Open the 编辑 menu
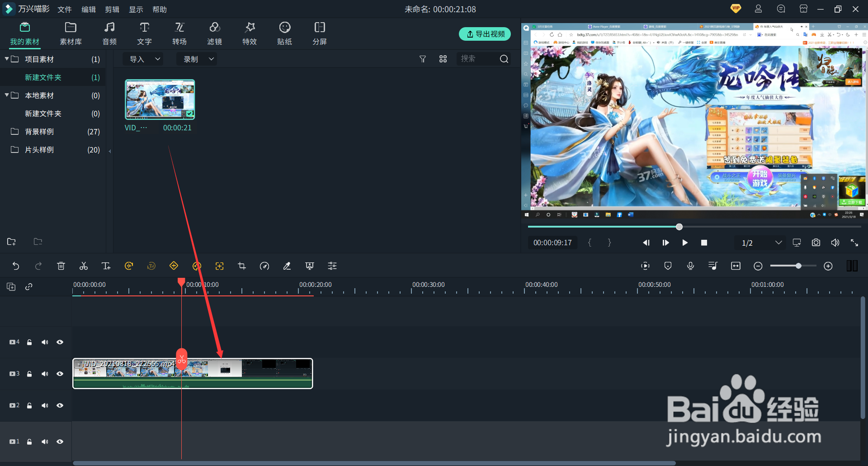This screenshot has height=466, width=868. tap(89, 9)
